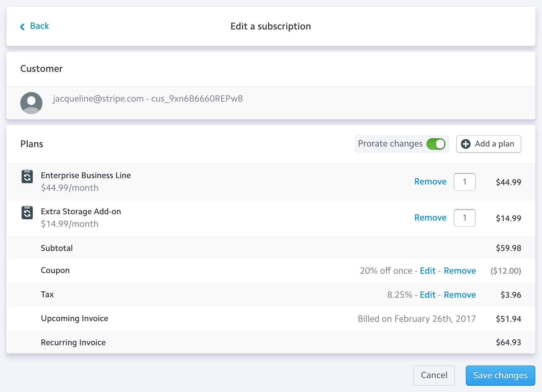Screen dimensions: 542x392
Task: Click the $59.98 subtotal amount
Action: (x=508, y=248)
